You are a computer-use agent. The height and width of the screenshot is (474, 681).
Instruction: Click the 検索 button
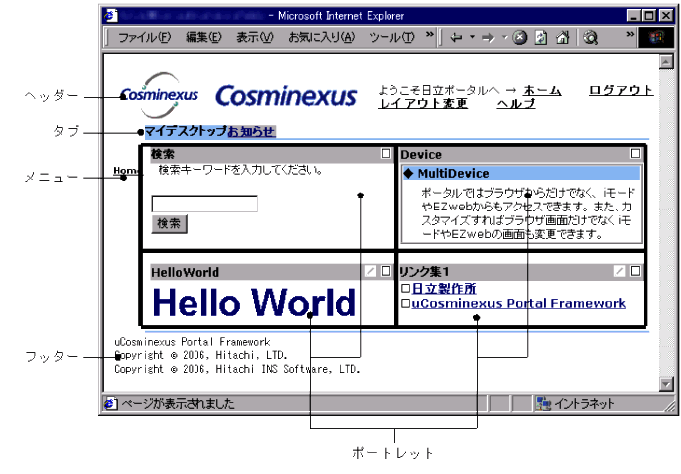click(x=169, y=224)
